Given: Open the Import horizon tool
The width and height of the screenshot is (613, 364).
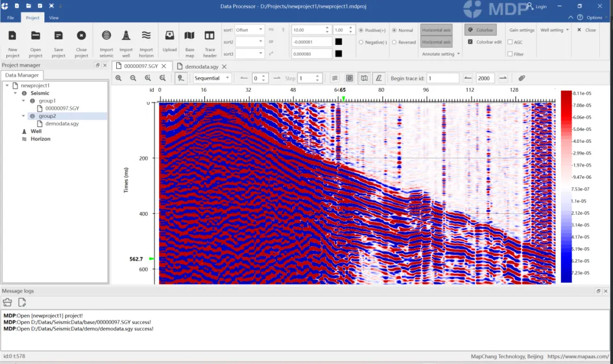Looking at the screenshot, I should [146, 36].
